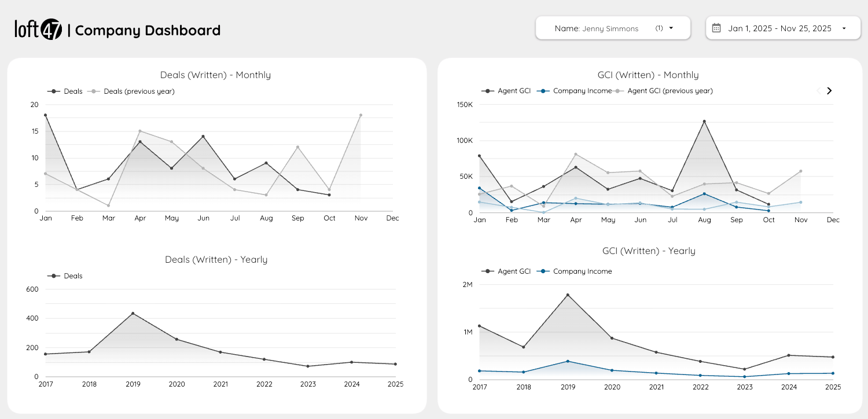Image resolution: width=868 pixels, height=419 pixels.
Task: Click the August peak point on Agent GCI line
Action: pos(704,121)
